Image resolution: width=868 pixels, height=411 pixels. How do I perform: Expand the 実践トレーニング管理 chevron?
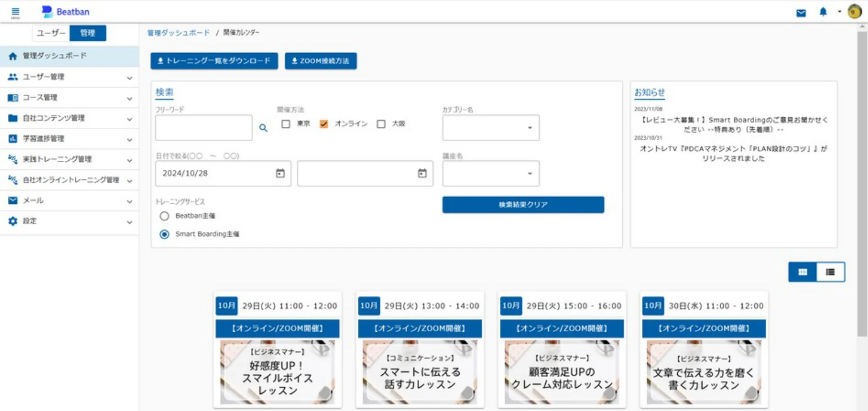(x=130, y=160)
